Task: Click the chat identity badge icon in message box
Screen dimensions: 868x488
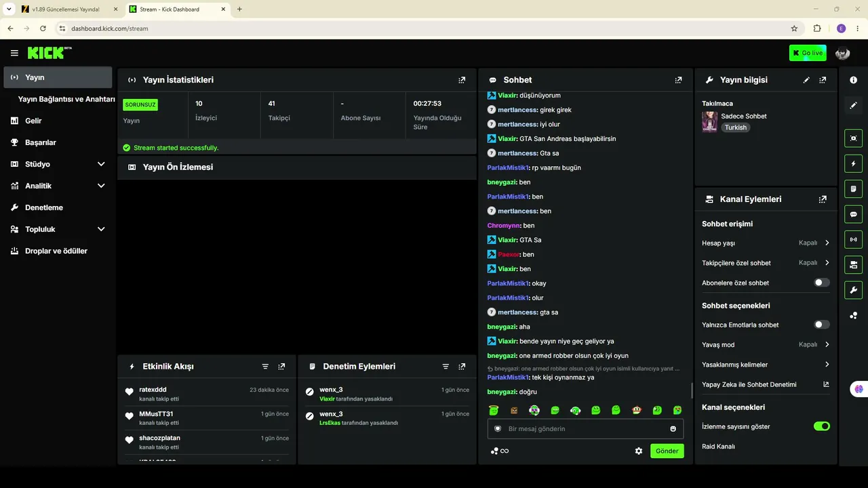Action: (498, 429)
